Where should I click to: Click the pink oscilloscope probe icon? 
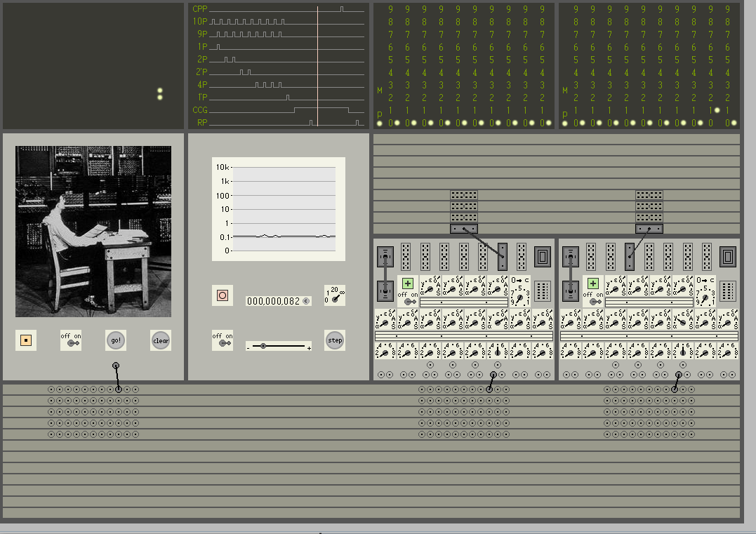pyautogui.click(x=223, y=295)
